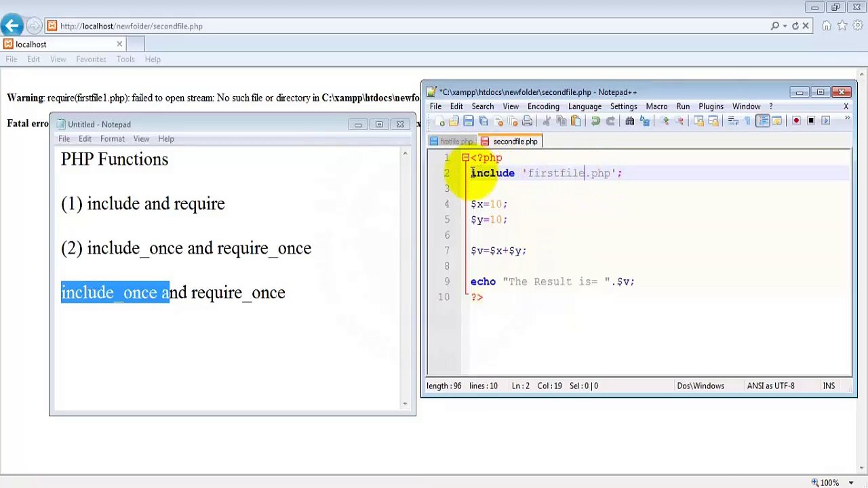The image size is (868, 488).
Task: Click the browser address bar URL field
Action: point(407,26)
